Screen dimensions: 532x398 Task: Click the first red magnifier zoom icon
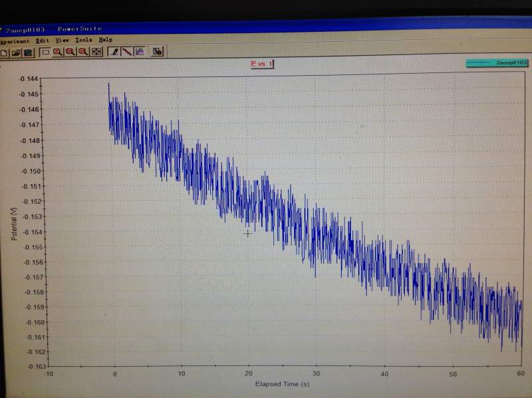point(58,52)
